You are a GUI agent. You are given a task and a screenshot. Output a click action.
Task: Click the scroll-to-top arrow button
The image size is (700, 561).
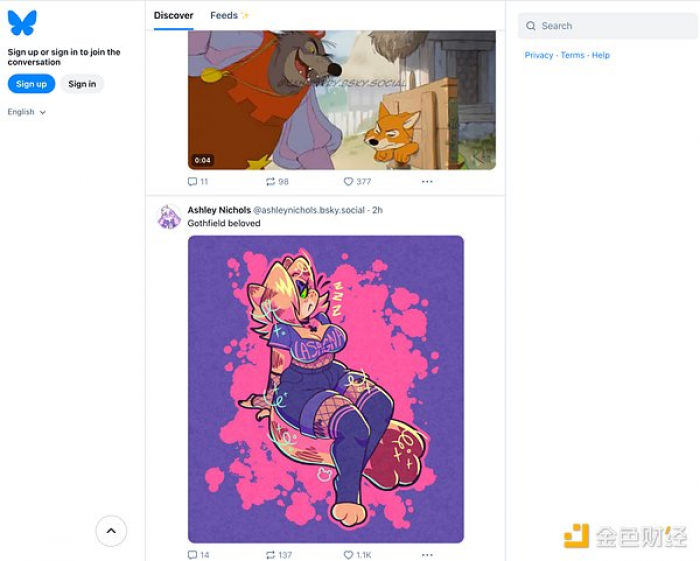coord(111,531)
